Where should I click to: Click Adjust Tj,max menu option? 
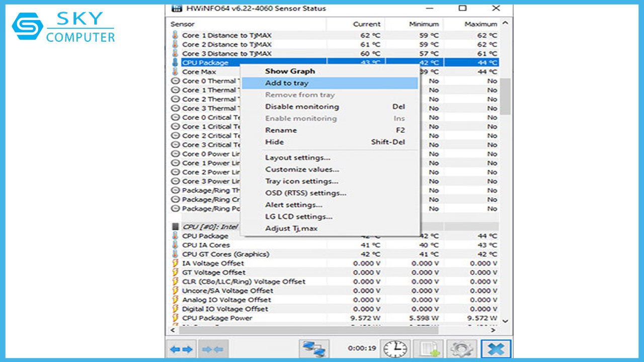point(291,228)
